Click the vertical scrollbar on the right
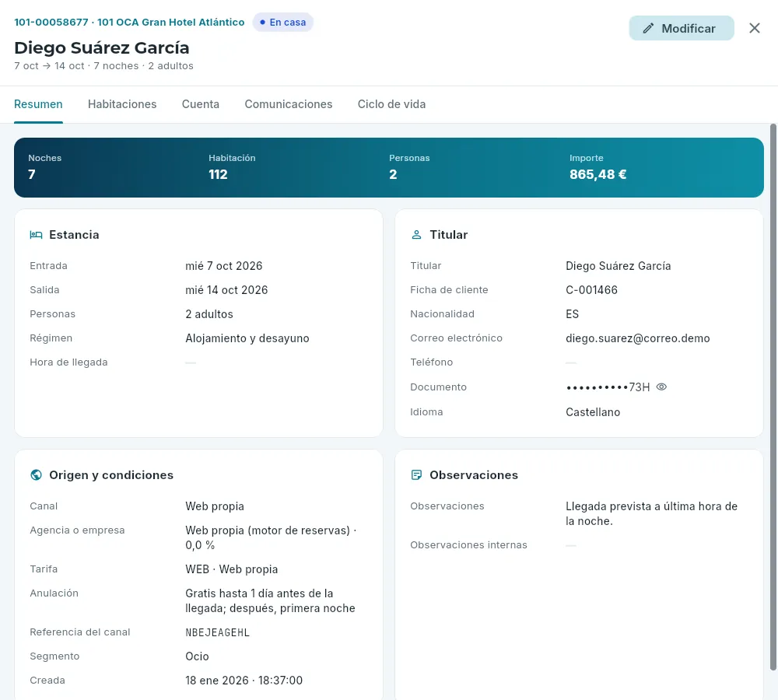 [x=773, y=397]
